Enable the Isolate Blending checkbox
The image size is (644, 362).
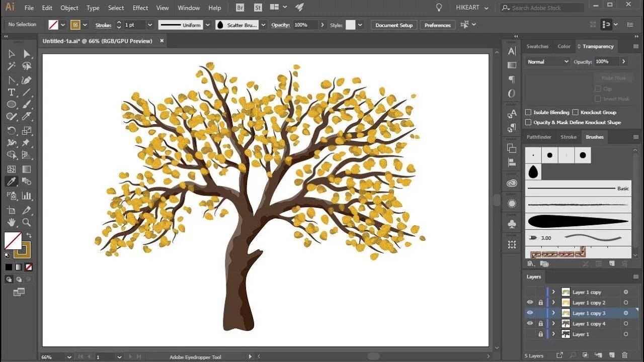tap(528, 112)
